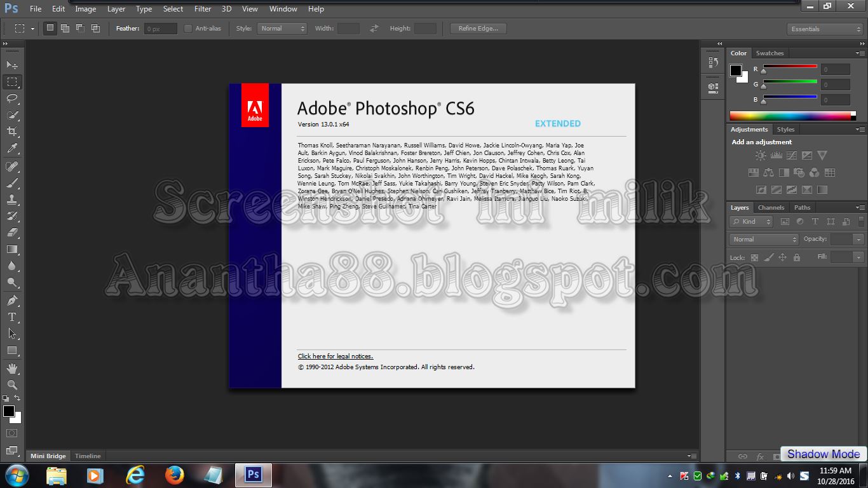Choose Subtract from selection mode
The height and width of the screenshot is (488, 868).
[81, 28]
